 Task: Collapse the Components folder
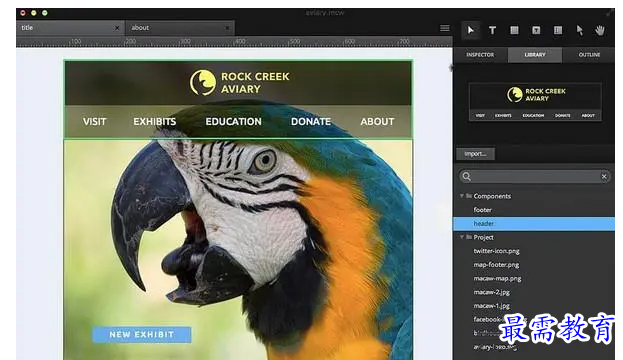point(462,196)
